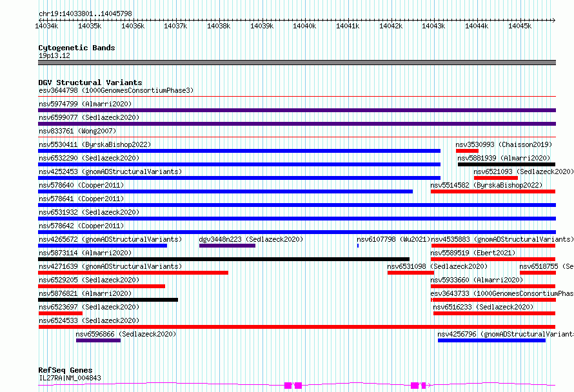Click the chr19:14033801..14045798 coordinates text
This screenshot has width=574, height=392.
tap(85, 14)
